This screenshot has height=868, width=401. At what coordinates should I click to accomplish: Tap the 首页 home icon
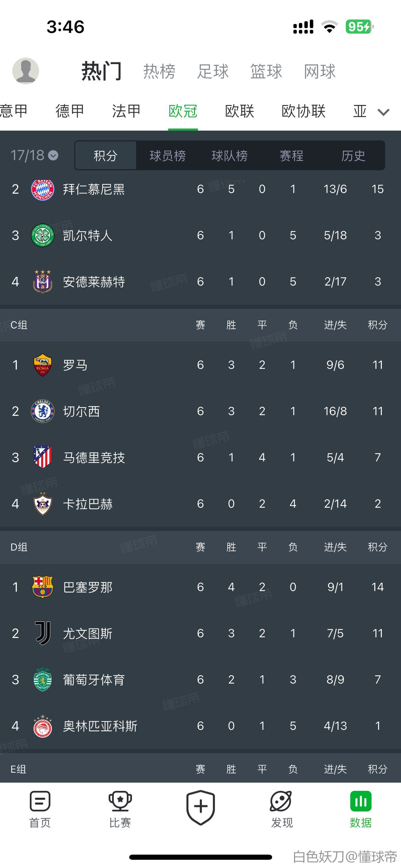click(x=40, y=801)
